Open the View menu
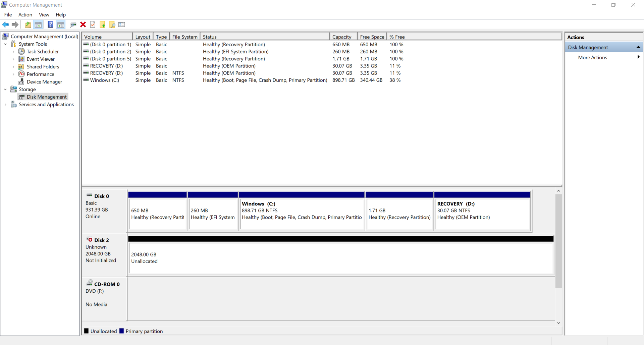This screenshot has height=345, width=644. pos(44,15)
